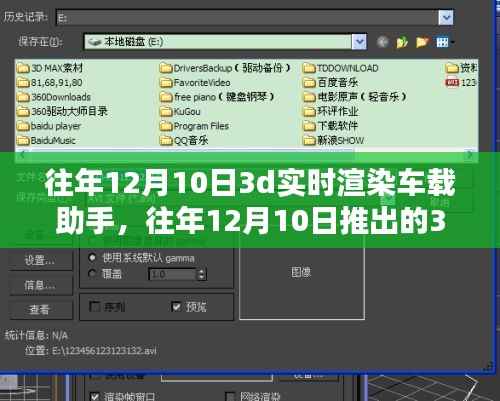
Task: Enable the 序列 sequence checkbox
Action: [95, 306]
